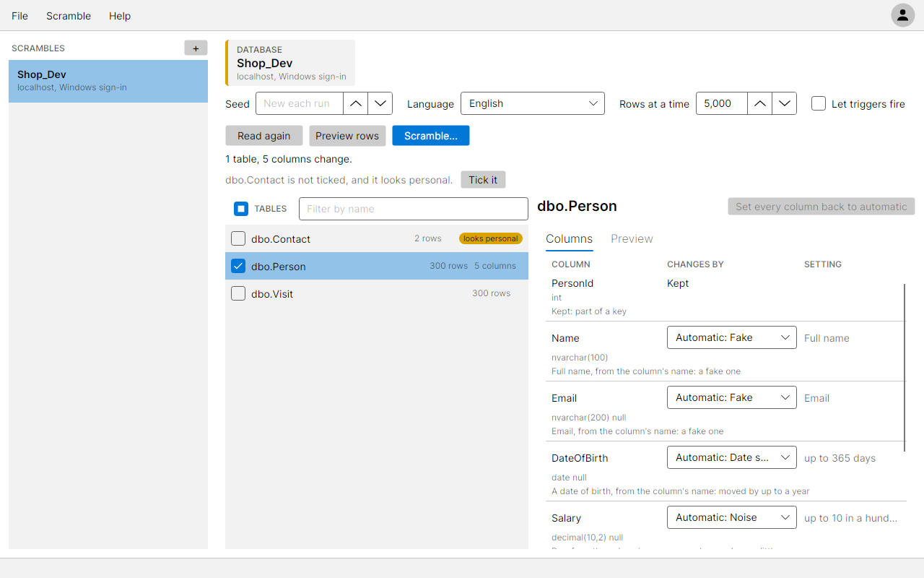Screen dimensions: 924x578
Task: Click the Preview rows button
Action: pyautogui.click(x=347, y=136)
